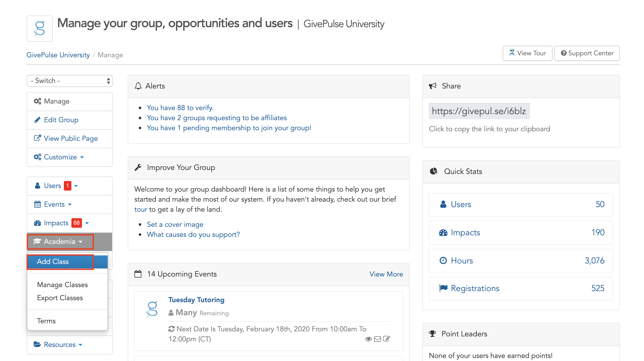Open GivePulse University breadcrumb link
The height and width of the screenshot is (361, 644).
58,55
